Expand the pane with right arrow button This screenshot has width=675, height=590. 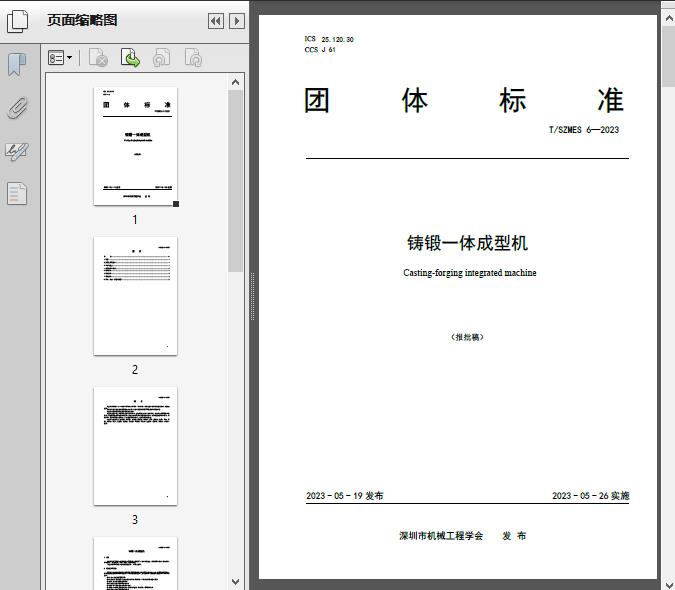[x=236, y=21]
